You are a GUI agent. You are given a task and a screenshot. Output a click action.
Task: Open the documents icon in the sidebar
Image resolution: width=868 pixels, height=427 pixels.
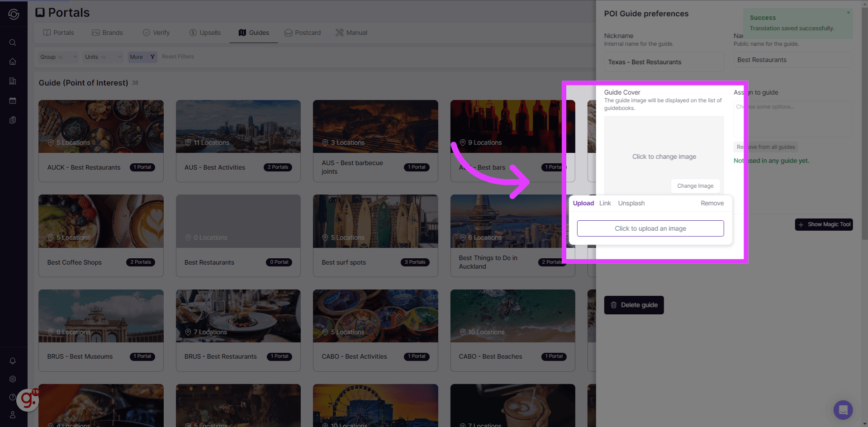point(12,120)
